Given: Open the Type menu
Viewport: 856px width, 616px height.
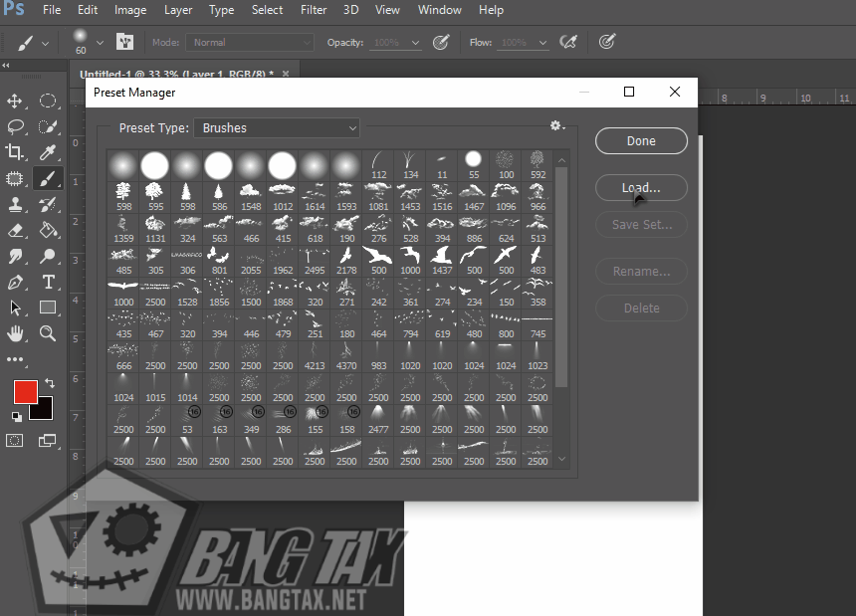Looking at the screenshot, I should click(x=221, y=10).
